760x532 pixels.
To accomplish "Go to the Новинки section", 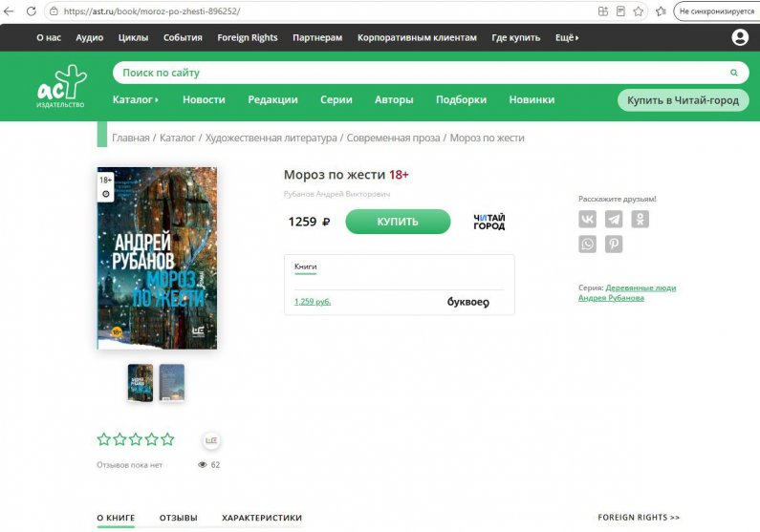I will [x=532, y=99].
